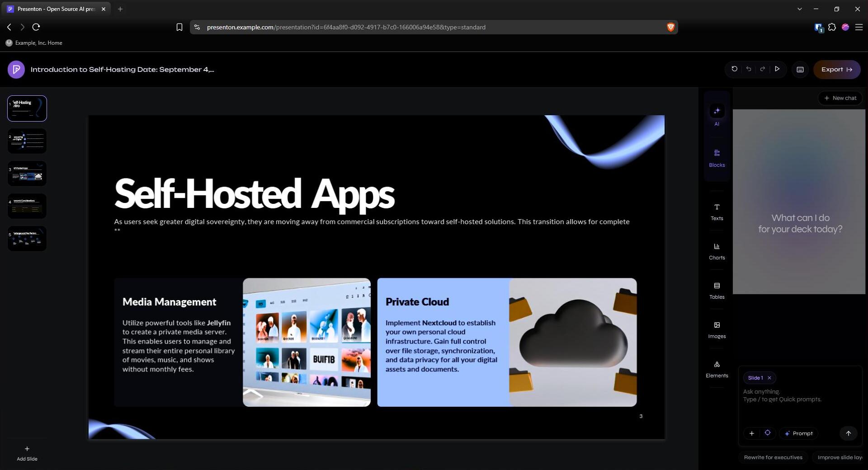This screenshot has height=470, width=868.
Task: Click the Self-Hosted Apps slide heading
Action: click(255, 194)
